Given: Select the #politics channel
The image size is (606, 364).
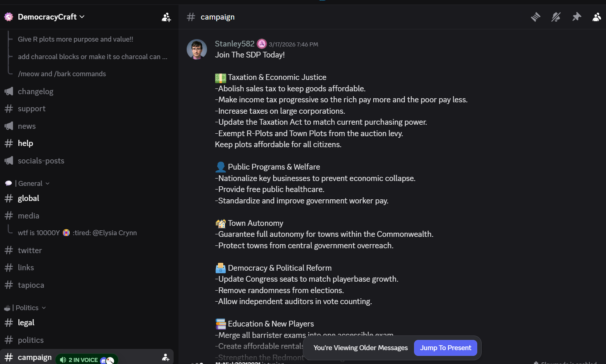Looking at the screenshot, I should pos(30,340).
